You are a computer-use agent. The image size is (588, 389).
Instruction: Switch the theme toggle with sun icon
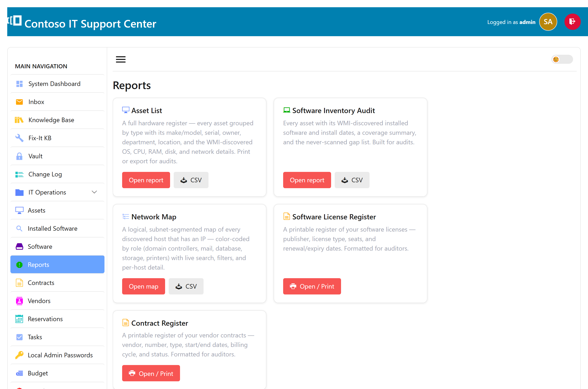coord(562,59)
